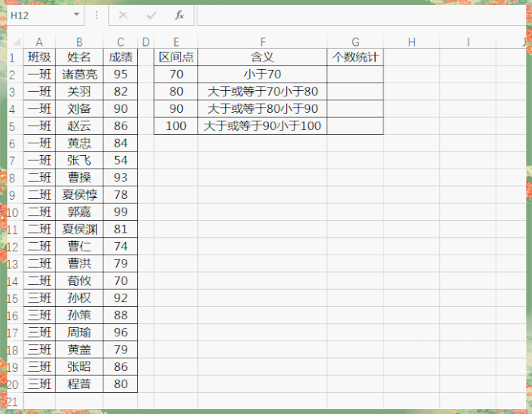The height and width of the screenshot is (414, 532).
Task: Select column I header
Action: 468,42
